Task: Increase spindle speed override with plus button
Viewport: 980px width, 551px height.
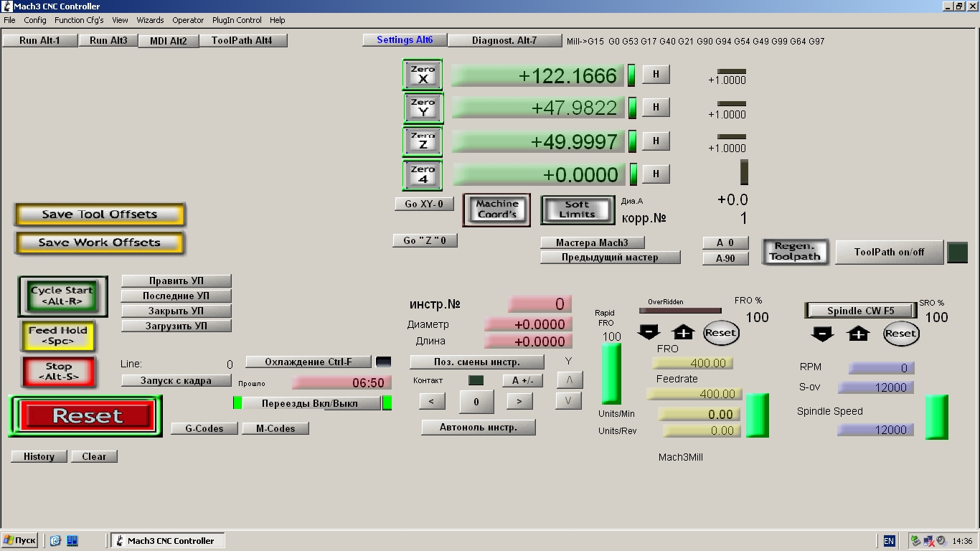Action: pos(858,334)
